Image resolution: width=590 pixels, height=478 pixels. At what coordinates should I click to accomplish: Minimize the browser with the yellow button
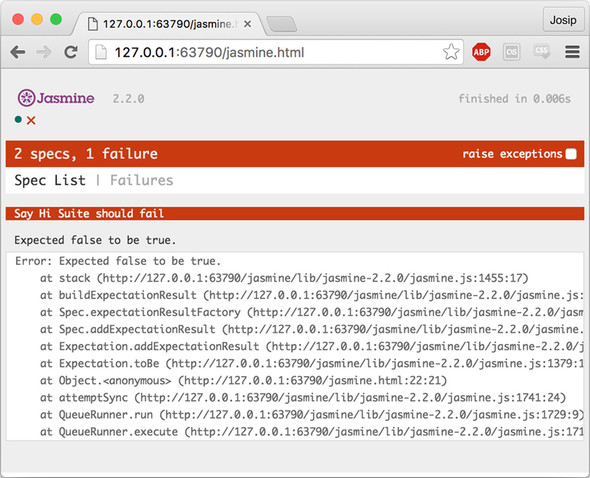point(37,19)
